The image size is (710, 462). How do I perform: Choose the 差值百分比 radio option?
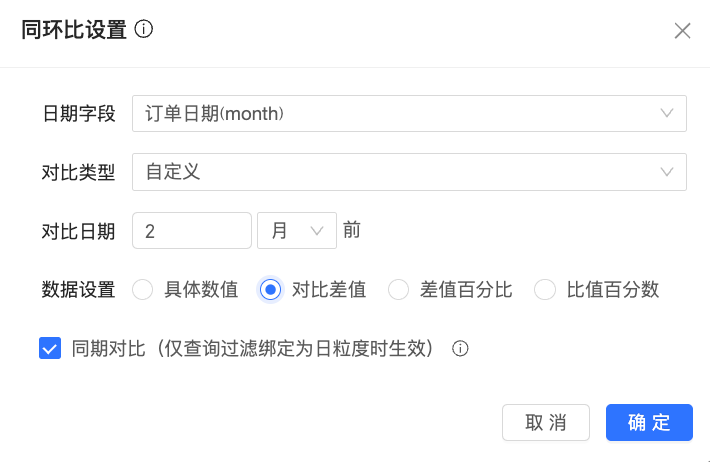tap(398, 290)
